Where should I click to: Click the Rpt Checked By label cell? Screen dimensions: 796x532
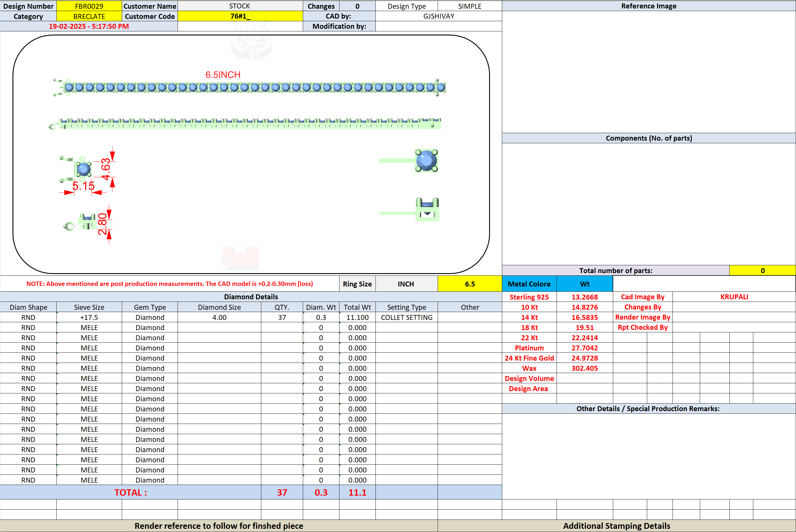[643, 327]
